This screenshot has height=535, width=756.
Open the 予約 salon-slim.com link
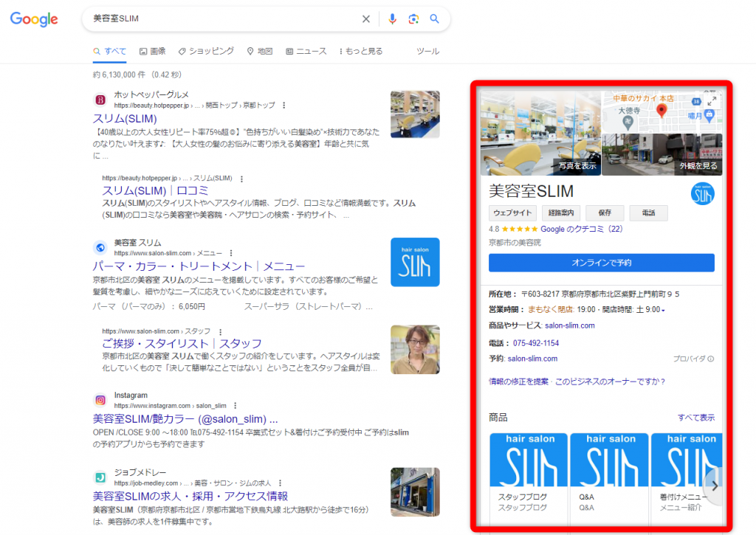click(x=532, y=359)
